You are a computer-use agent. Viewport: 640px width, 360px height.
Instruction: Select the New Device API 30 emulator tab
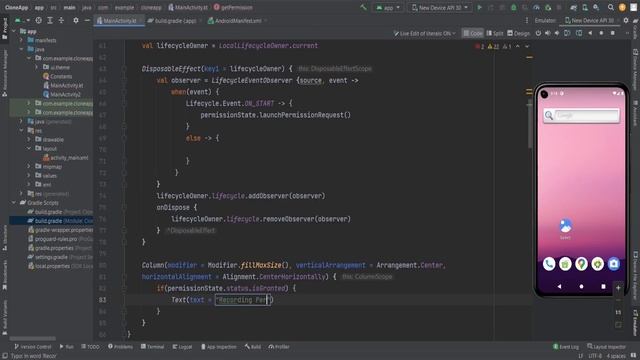[x=589, y=20]
